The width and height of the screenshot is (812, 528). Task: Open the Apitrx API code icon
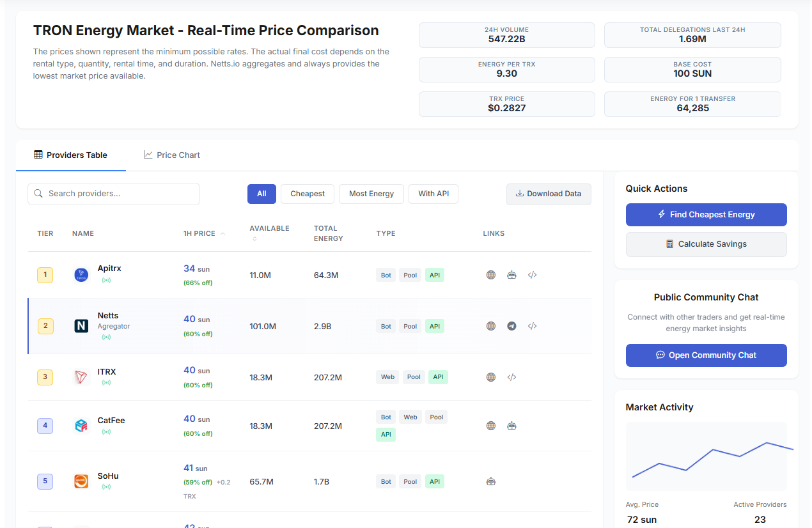532,275
